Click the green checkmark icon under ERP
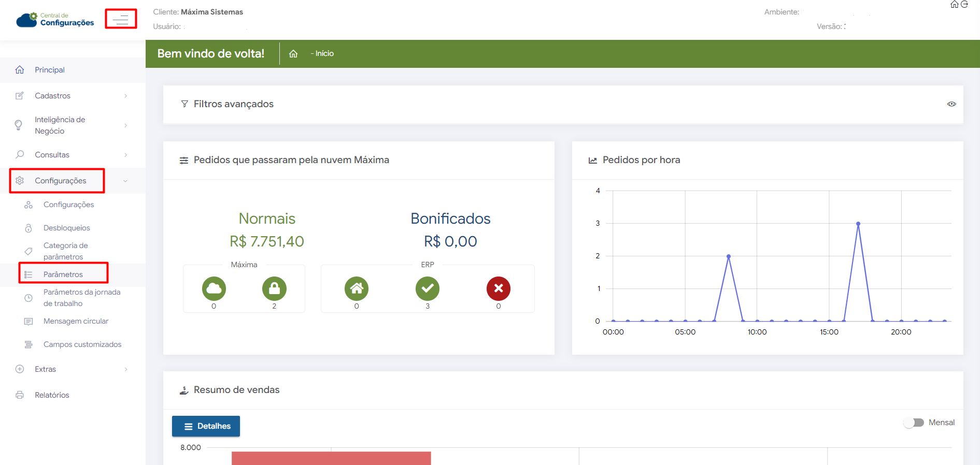The width and height of the screenshot is (980, 465). coord(428,288)
